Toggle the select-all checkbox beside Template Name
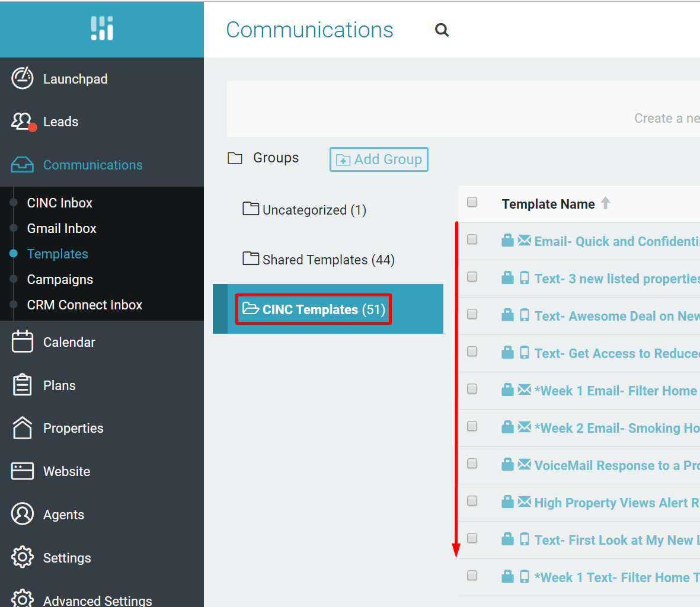 [472, 202]
